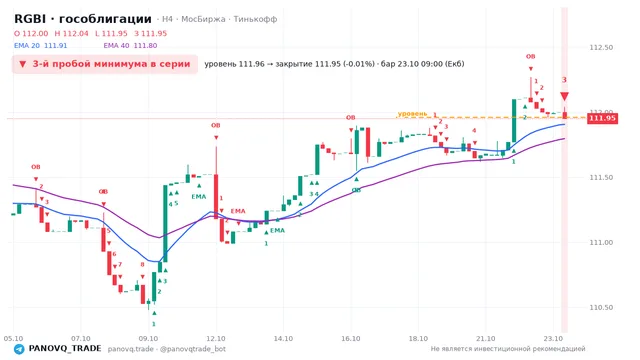Screen dimensions: 640x360
Task: Click the 05.10 date axis label
Action: (13, 338)
